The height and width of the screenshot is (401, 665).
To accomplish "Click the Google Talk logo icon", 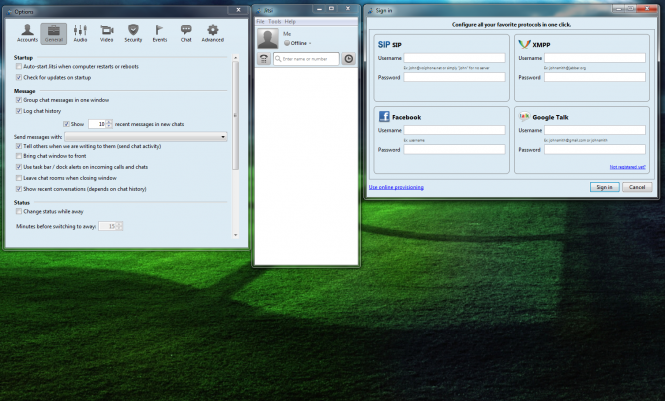I will click(525, 116).
